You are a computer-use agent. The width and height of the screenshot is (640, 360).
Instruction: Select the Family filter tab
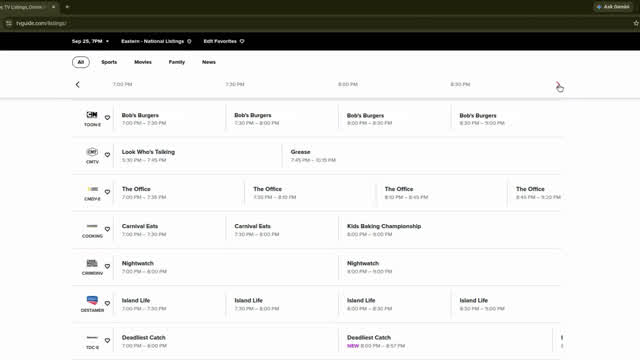(x=177, y=62)
